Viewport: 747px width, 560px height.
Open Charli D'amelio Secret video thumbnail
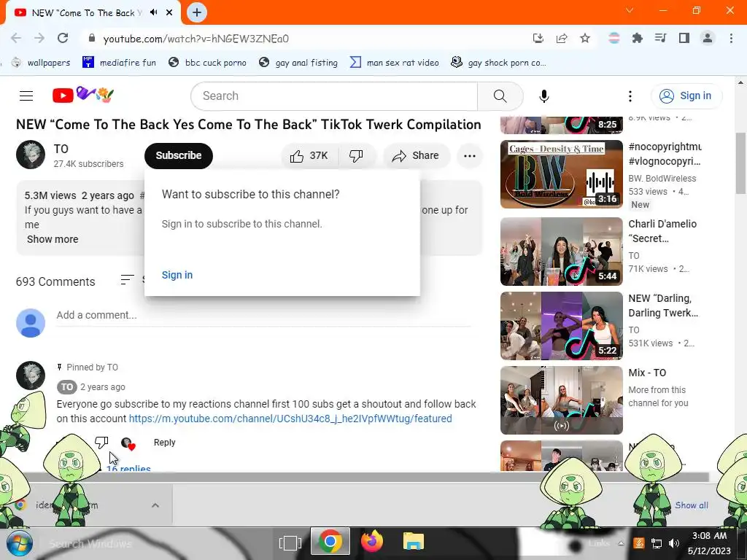[561, 252]
